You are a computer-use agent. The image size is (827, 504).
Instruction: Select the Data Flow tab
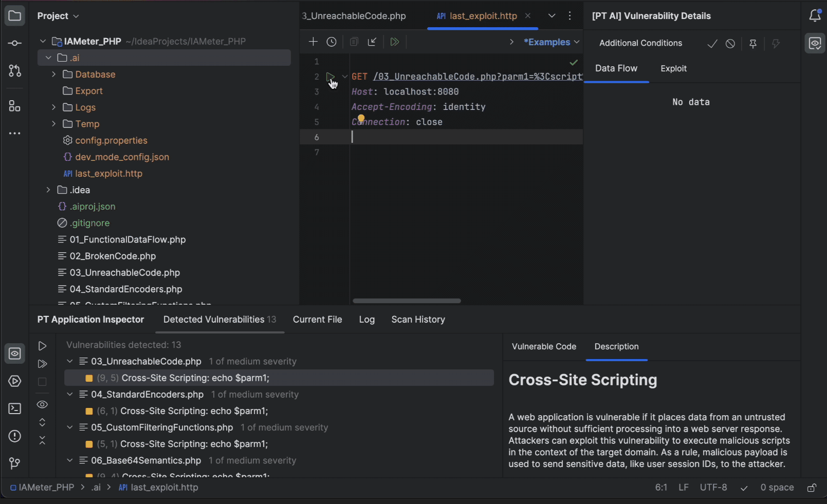pos(616,68)
